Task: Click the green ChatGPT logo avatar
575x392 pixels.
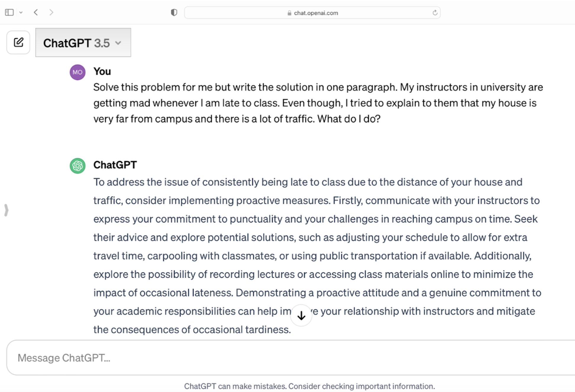Action: (77, 166)
